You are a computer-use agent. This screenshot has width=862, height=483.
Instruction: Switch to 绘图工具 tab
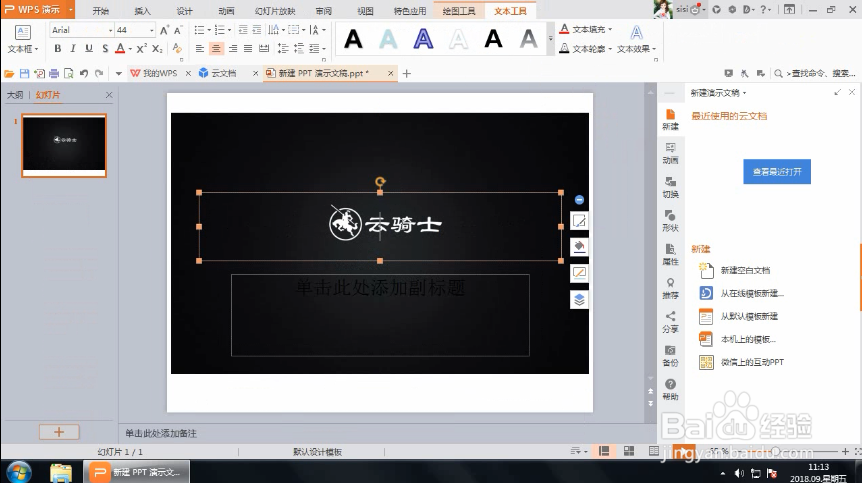[x=458, y=11]
